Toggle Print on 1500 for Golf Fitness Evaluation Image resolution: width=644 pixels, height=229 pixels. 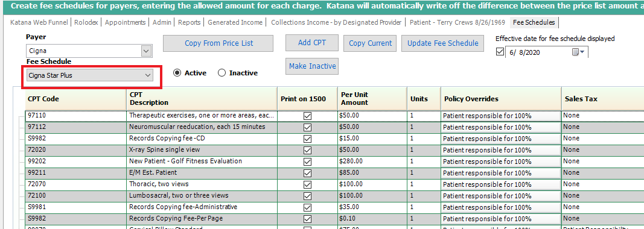pyautogui.click(x=307, y=162)
